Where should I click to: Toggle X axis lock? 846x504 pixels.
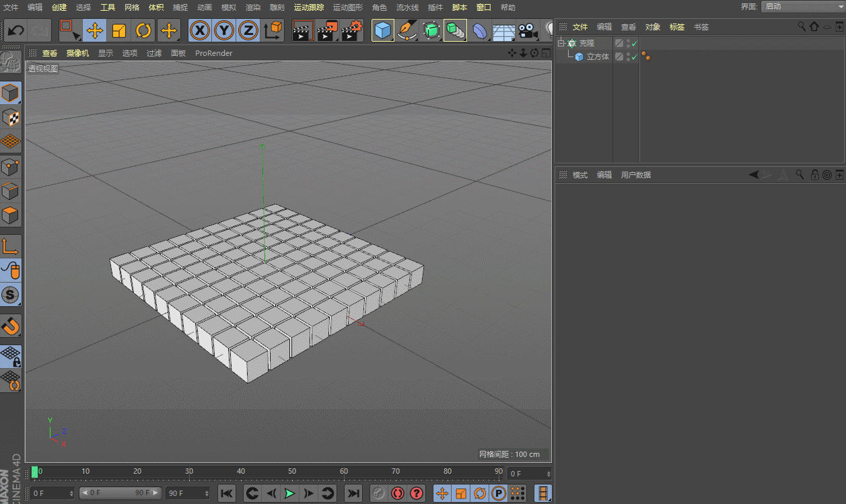tap(200, 30)
